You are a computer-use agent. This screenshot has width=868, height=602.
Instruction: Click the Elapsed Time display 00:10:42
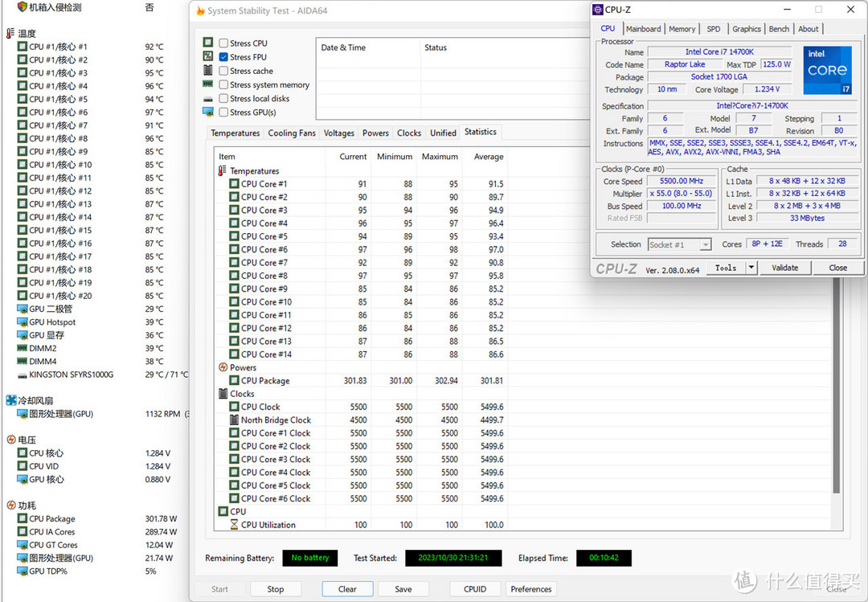(604, 558)
